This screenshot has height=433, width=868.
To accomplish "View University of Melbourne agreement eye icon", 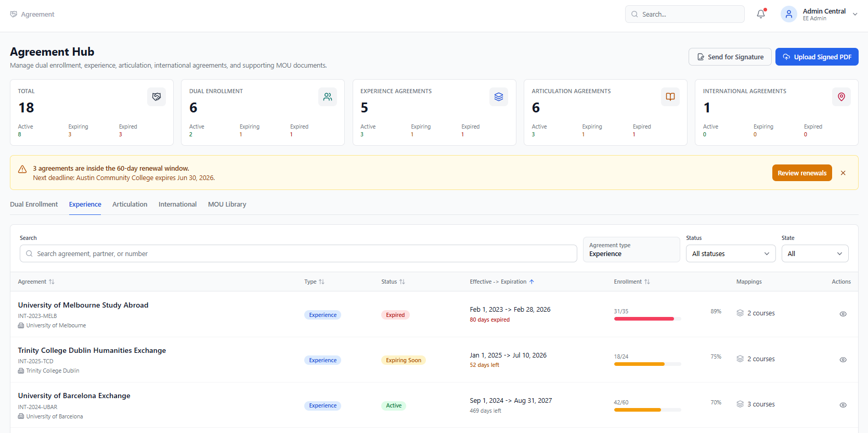I will pos(843,314).
